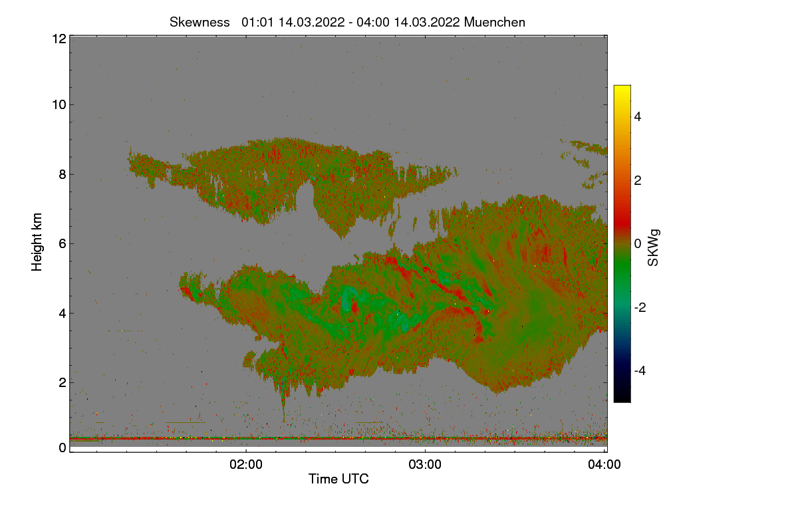The image size is (798, 532).
Task: Select the 'Time UTC' axis title
Action: coord(338,479)
